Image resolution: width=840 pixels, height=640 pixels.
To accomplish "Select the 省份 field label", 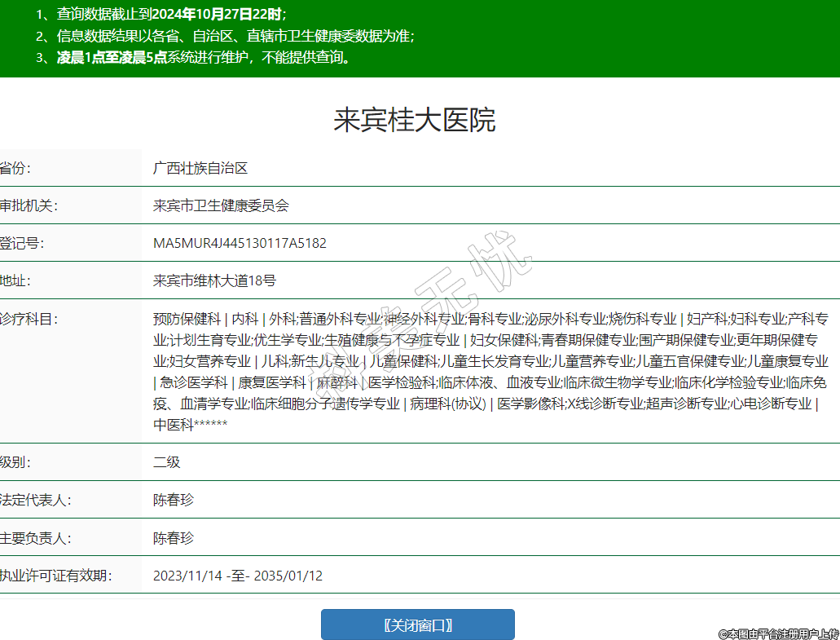I will tap(15, 168).
